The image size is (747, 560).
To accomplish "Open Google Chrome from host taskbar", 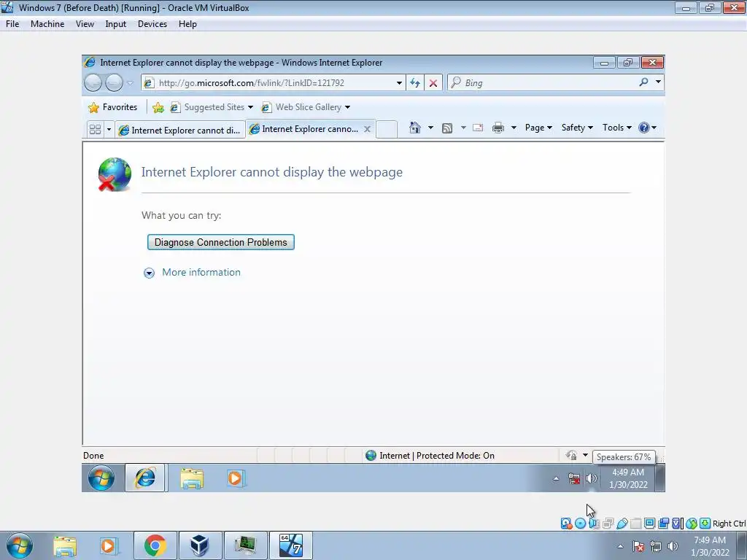I will 155,545.
